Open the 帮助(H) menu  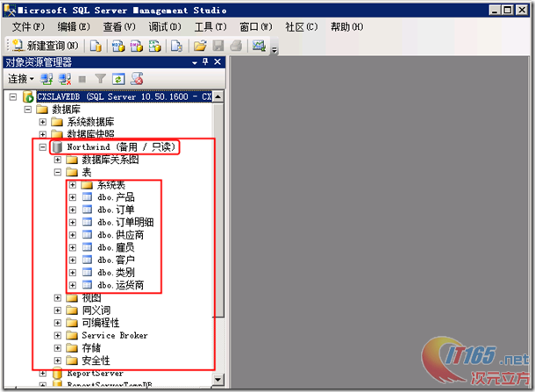(347, 26)
